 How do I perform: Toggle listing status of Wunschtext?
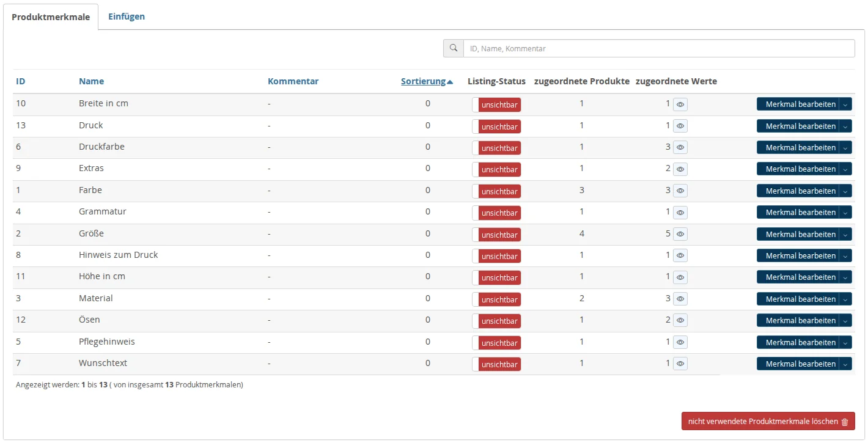496,364
